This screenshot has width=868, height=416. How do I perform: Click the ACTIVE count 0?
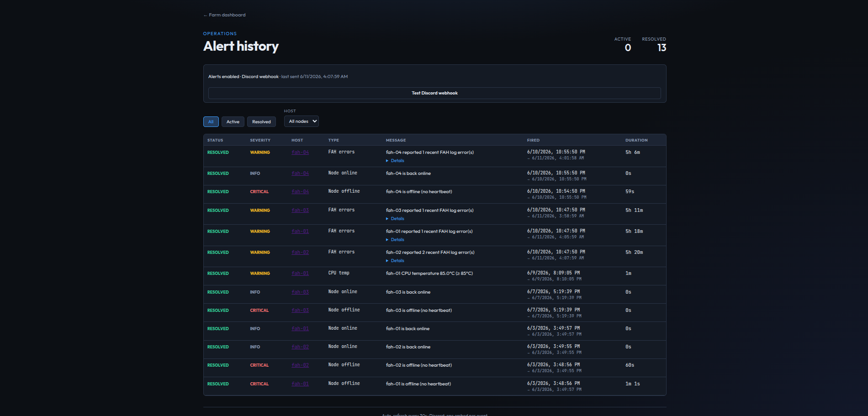tap(628, 48)
